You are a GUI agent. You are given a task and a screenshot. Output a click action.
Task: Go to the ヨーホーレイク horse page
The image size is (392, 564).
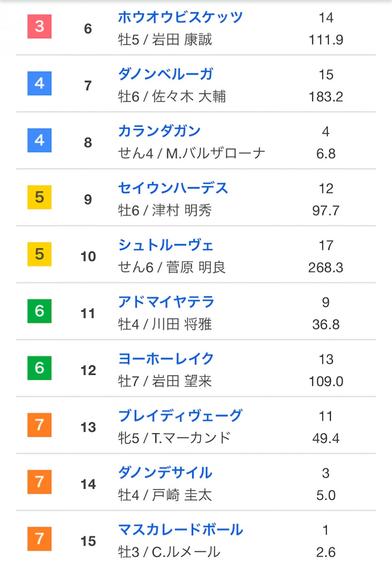pyautogui.click(x=166, y=359)
